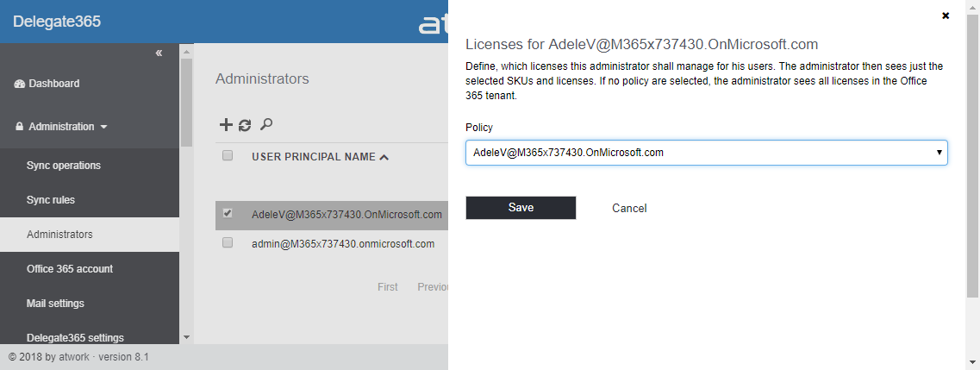Go to First page link

pos(388,287)
